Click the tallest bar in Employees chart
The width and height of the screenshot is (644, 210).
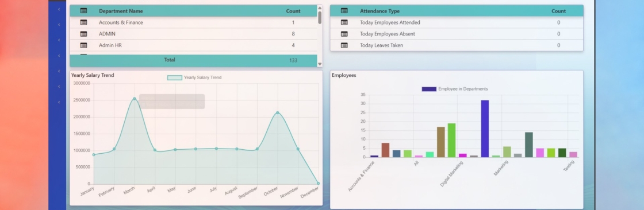(x=485, y=129)
